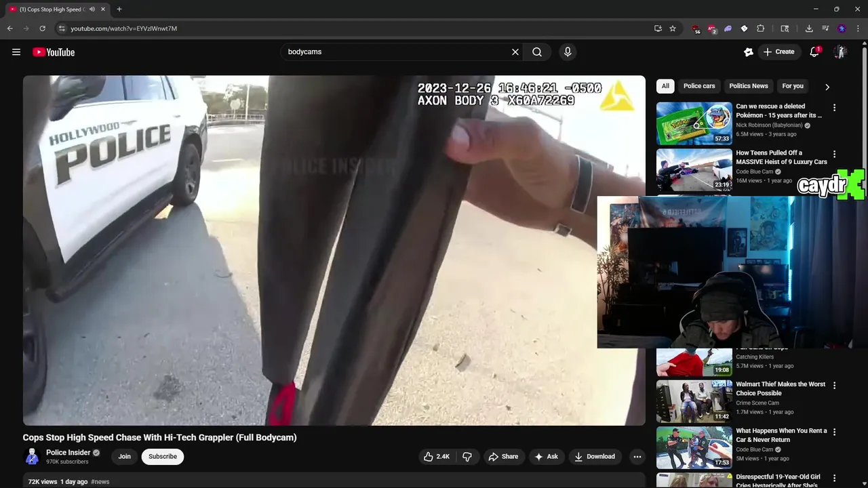
Task: Show more filter chips with arrow
Action: [x=827, y=87]
